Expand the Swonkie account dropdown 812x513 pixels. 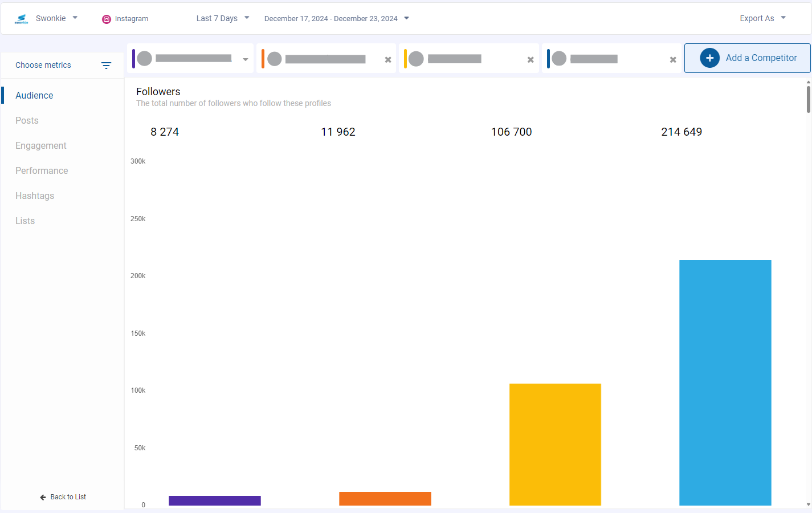tap(75, 18)
